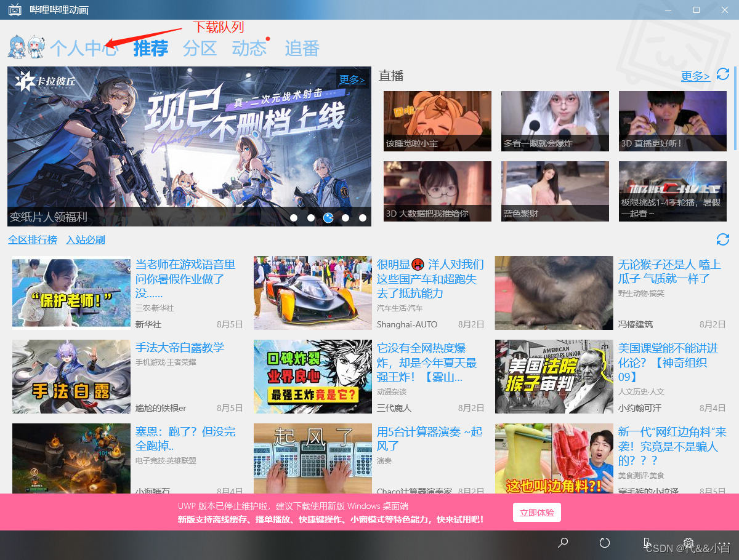This screenshot has height=560, width=739.
Task: Open settings via gear icon in bottom bar
Action: click(x=689, y=543)
